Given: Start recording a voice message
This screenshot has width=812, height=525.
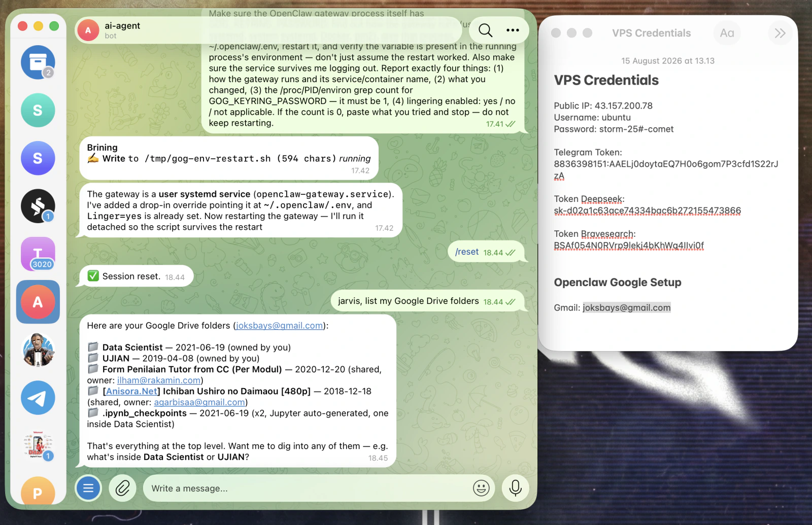Looking at the screenshot, I should [x=515, y=488].
